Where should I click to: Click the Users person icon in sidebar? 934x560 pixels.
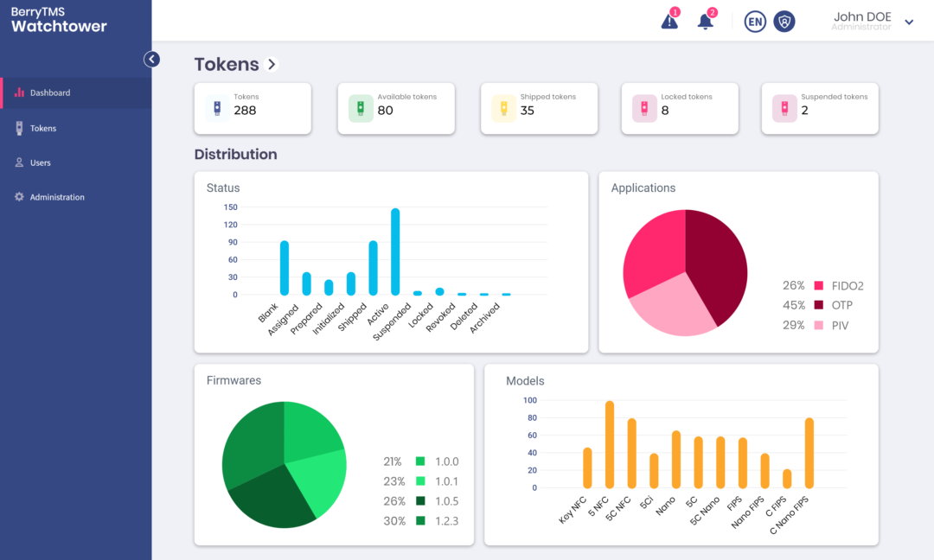click(19, 162)
